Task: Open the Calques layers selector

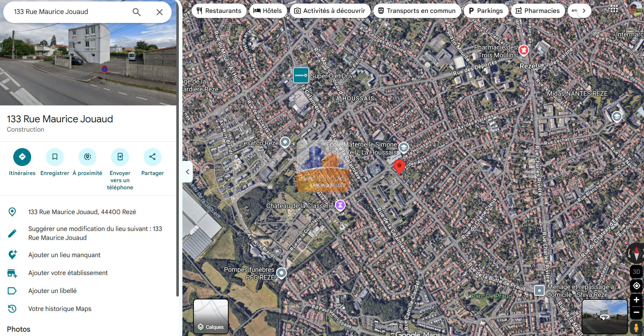Action: click(211, 316)
